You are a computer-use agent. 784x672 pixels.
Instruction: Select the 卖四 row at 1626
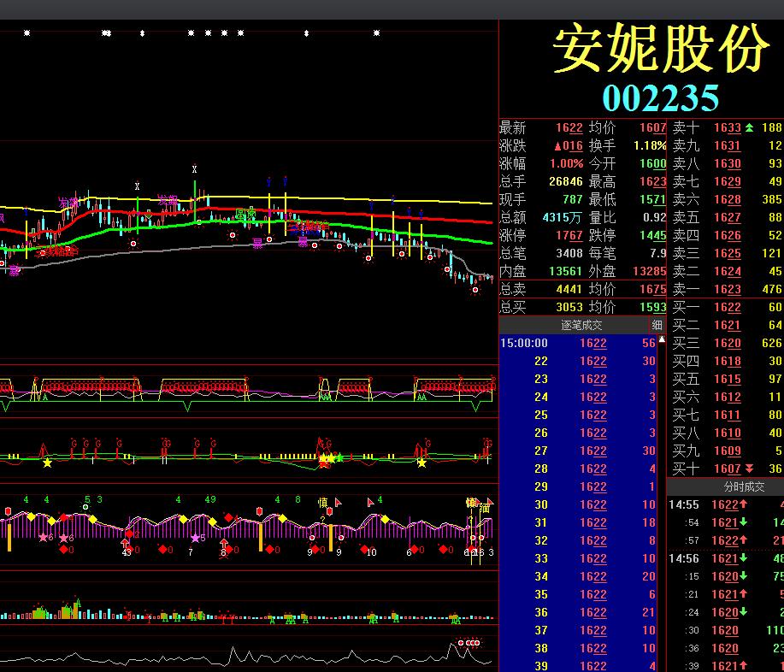(726, 235)
